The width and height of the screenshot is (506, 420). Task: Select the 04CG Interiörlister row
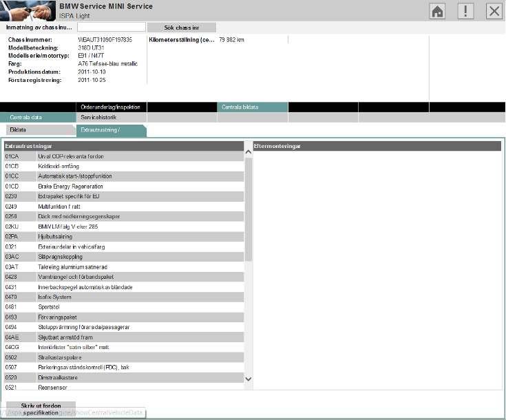click(x=124, y=348)
